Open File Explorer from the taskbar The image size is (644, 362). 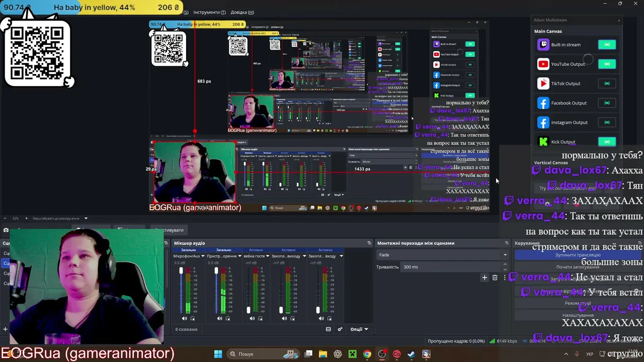pyautogui.click(x=323, y=354)
